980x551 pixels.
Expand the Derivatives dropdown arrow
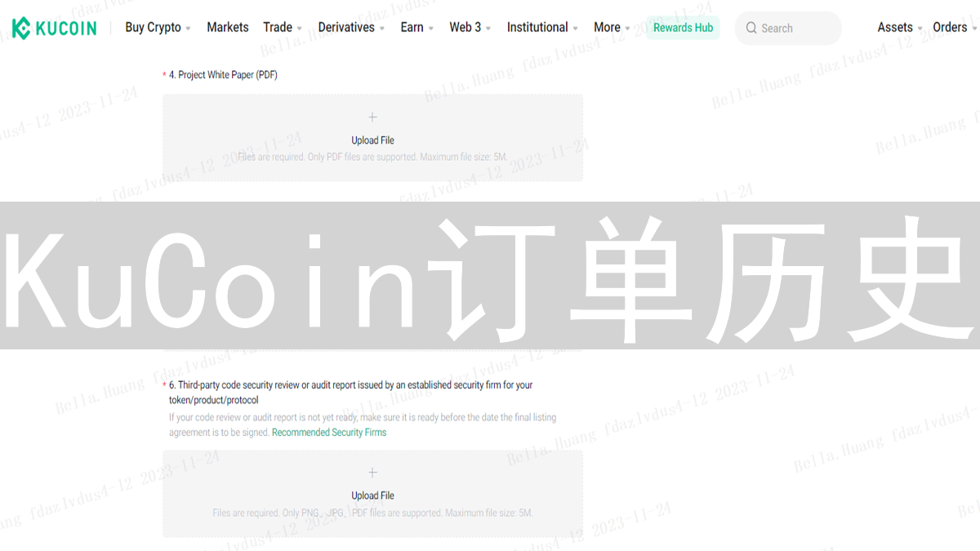tap(382, 29)
